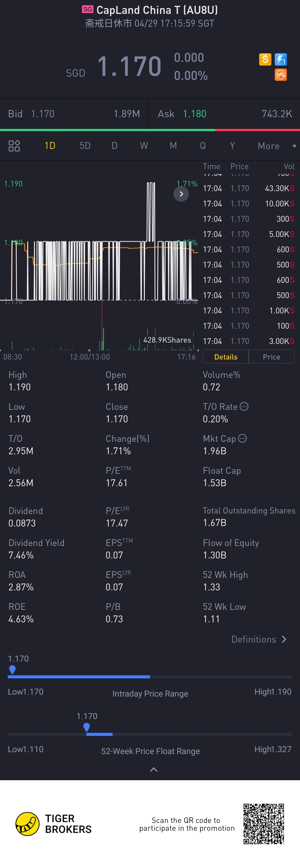Select the 10.00K trade row
Screen dimensions: 300x868
click(x=249, y=203)
